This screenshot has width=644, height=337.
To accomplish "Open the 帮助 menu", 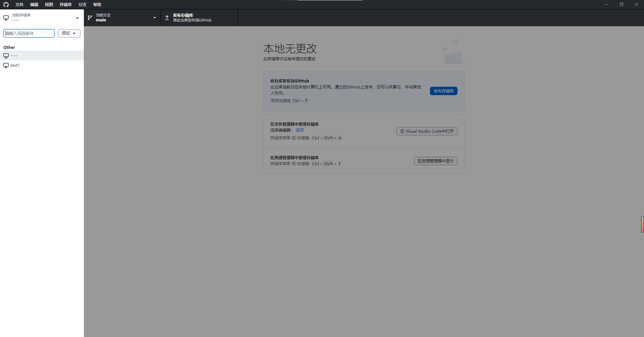I will pyautogui.click(x=97, y=5).
